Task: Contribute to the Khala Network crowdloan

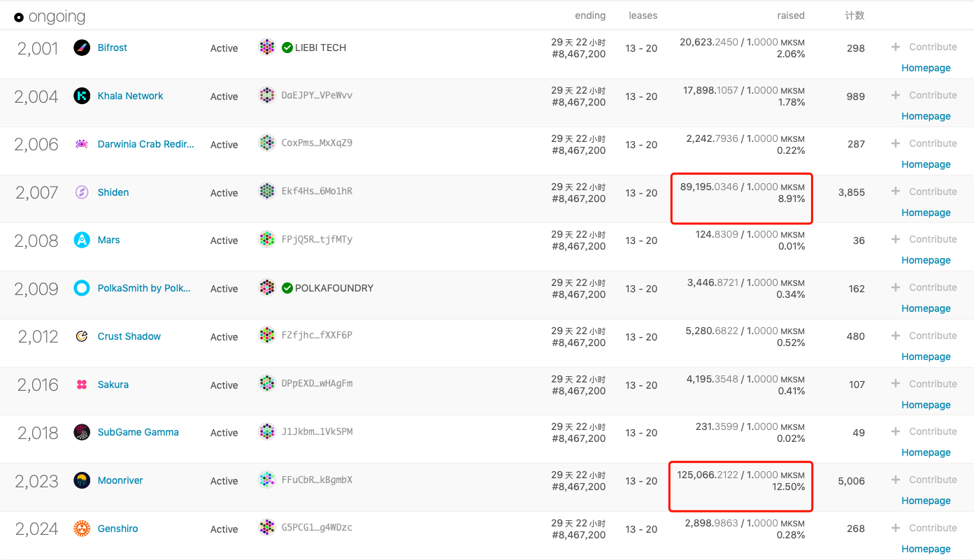Action: 924,95
